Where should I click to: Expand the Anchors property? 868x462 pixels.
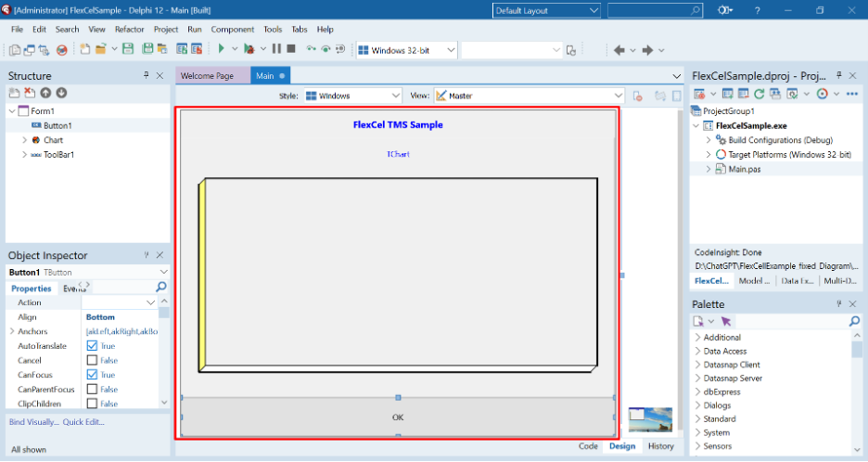(12, 331)
